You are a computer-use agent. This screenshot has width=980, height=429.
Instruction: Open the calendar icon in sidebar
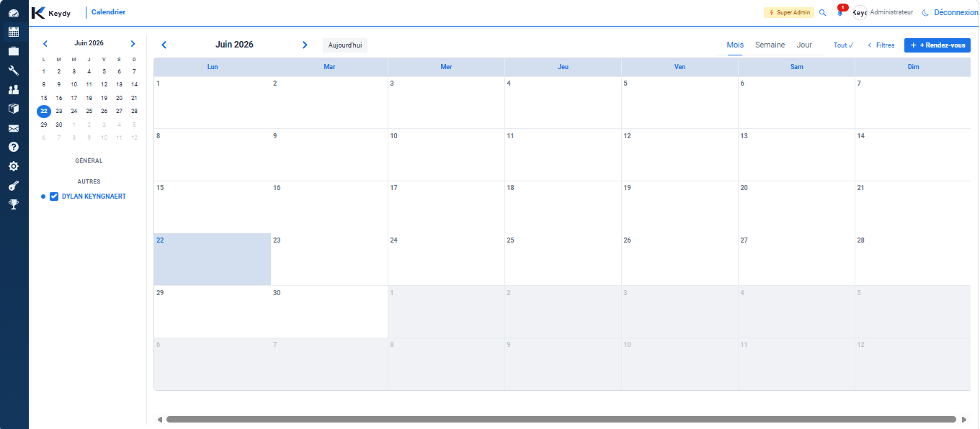pos(13,32)
